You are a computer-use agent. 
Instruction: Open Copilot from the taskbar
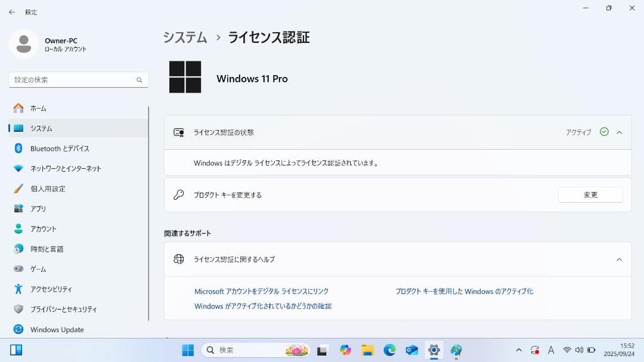click(345, 350)
